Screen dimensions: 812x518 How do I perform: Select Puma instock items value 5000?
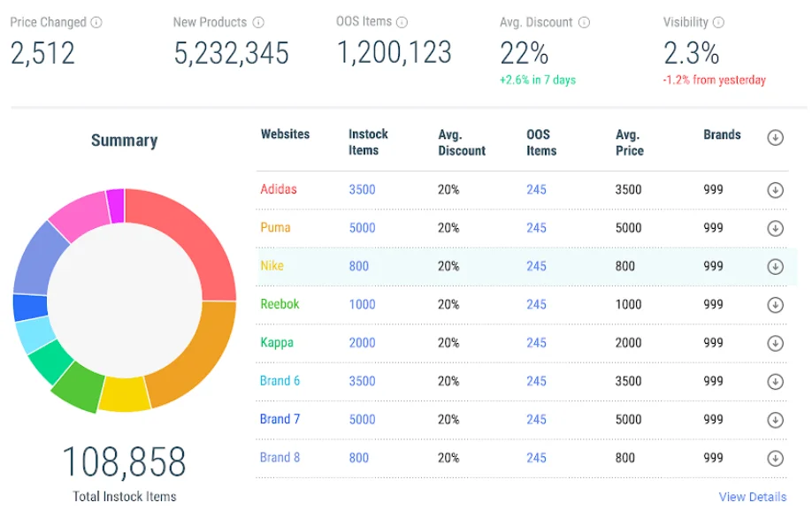click(x=362, y=228)
